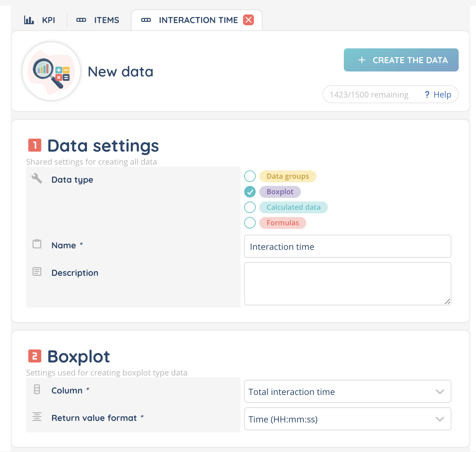Open the Return value format dropdown
Image resolution: width=476 pixels, height=452 pixels.
tap(347, 419)
